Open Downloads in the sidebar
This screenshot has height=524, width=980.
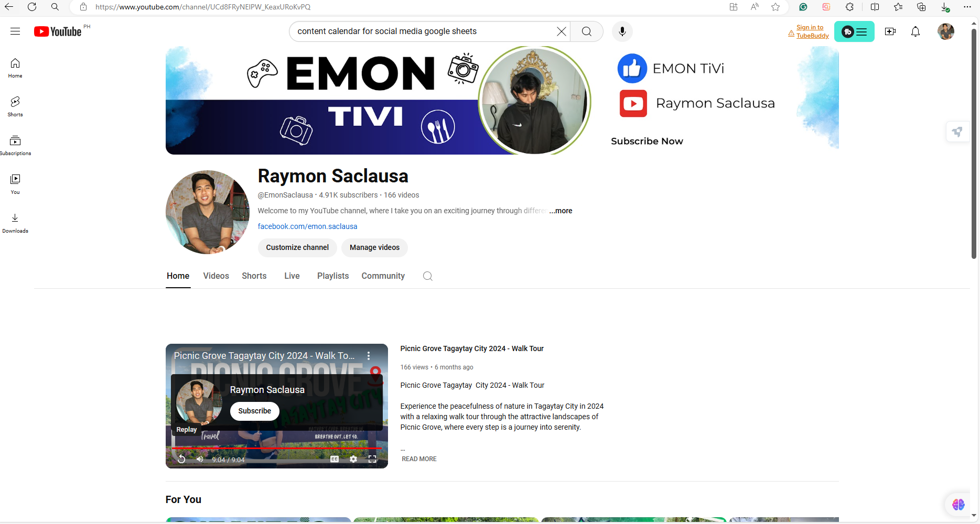pyautogui.click(x=15, y=223)
